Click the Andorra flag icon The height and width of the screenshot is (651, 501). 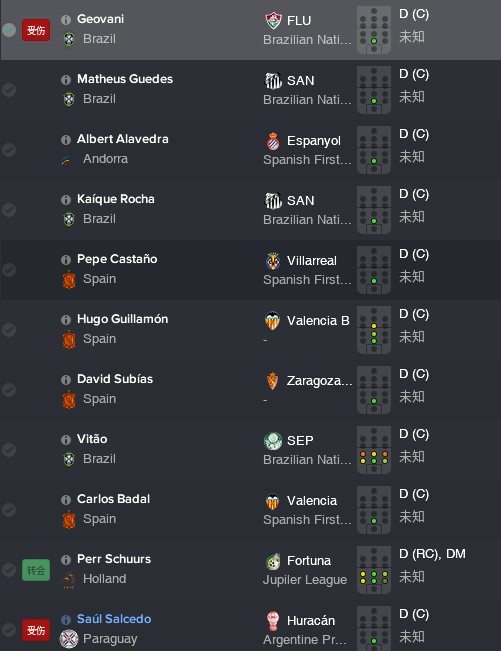pos(66,160)
